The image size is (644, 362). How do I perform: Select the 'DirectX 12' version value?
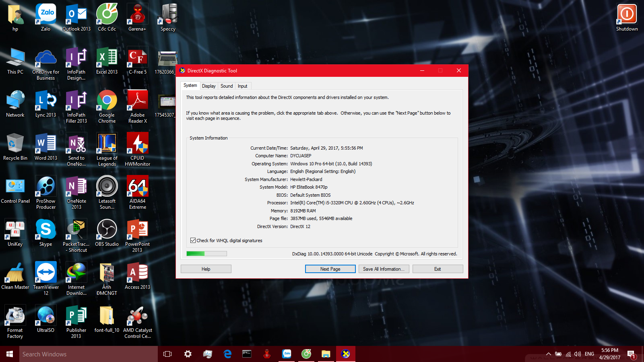point(300,226)
